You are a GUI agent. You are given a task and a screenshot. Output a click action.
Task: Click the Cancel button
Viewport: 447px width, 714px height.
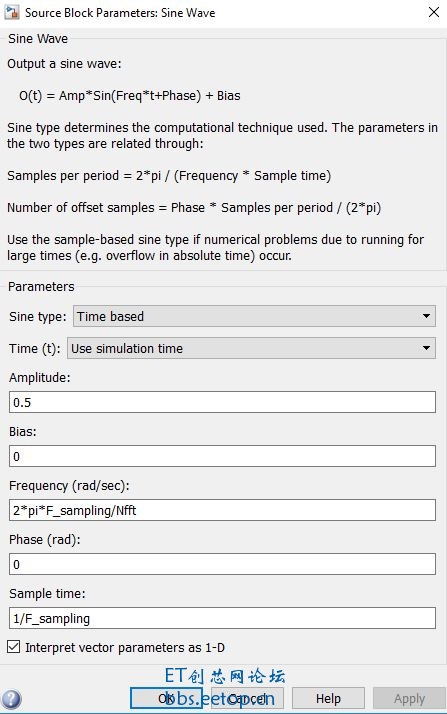click(248, 698)
